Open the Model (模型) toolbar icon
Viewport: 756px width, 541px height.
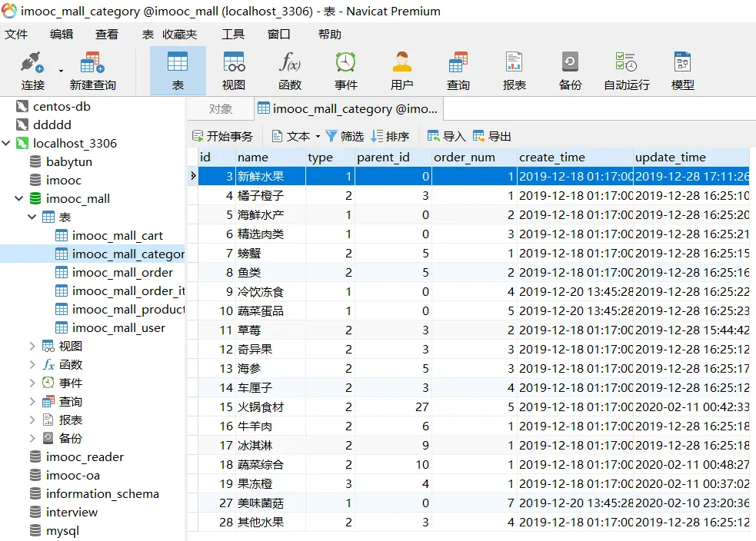coord(683,70)
